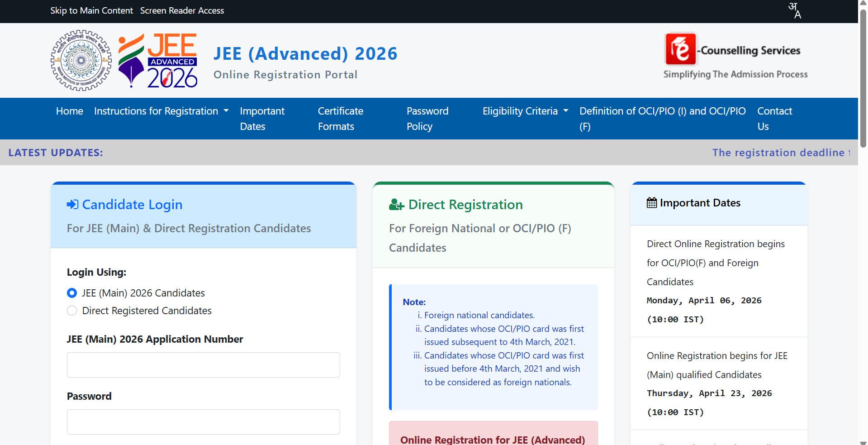The width and height of the screenshot is (868, 445).
Task: Click the 'Foreign national candidates.' note item
Action: [x=479, y=315]
